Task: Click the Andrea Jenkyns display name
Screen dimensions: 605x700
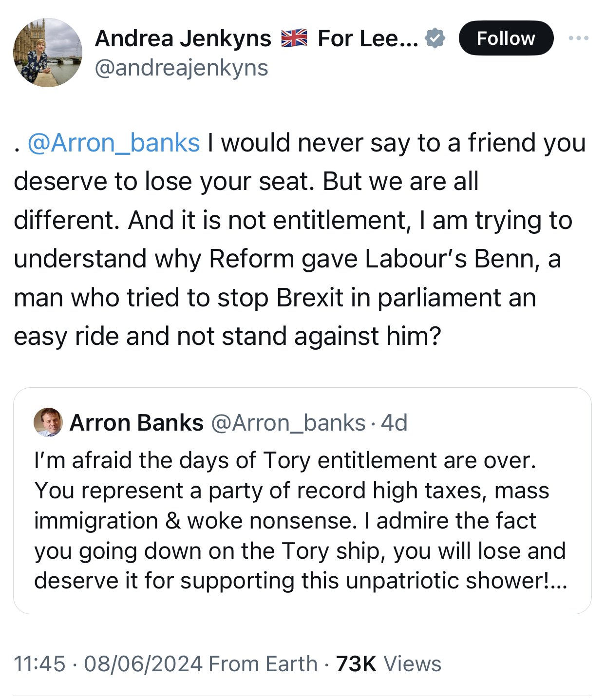Action: 183,38
